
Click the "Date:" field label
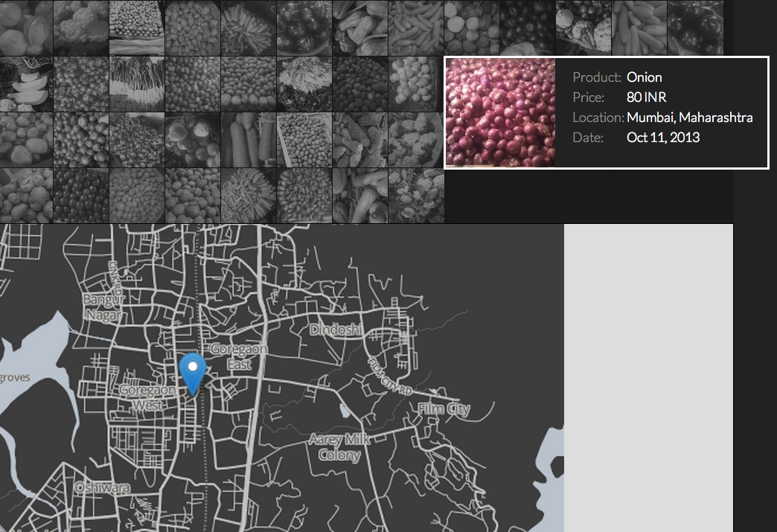(588, 137)
